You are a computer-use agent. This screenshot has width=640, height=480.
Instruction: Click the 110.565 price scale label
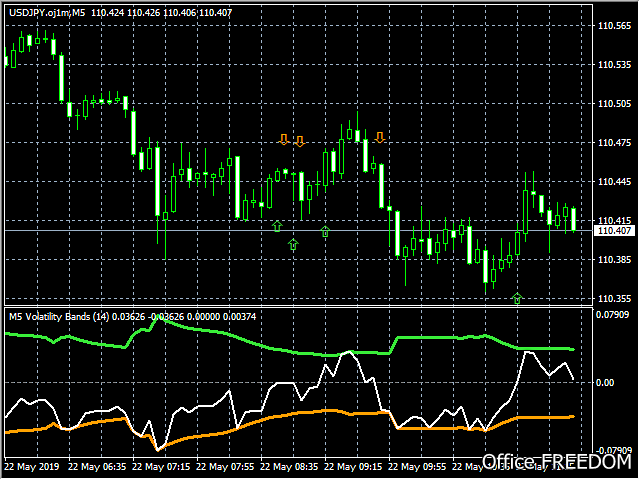pyautogui.click(x=614, y=26)
